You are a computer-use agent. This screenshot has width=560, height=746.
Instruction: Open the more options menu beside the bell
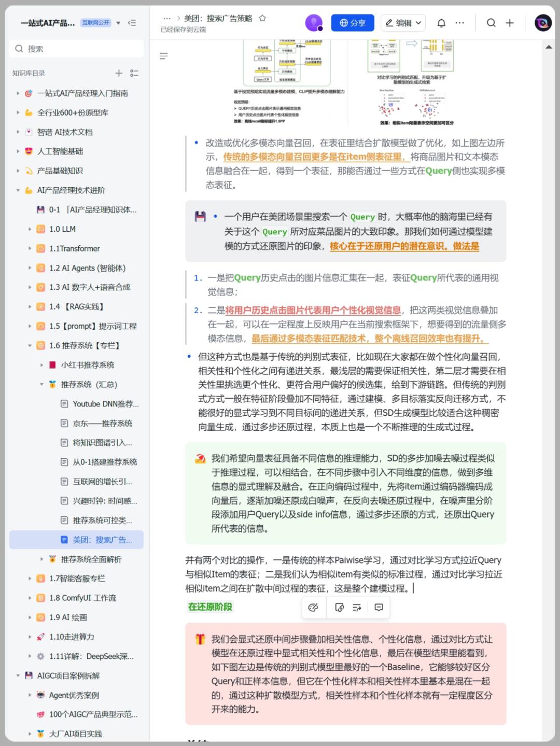pyautogui.click(x=460, y=23)
